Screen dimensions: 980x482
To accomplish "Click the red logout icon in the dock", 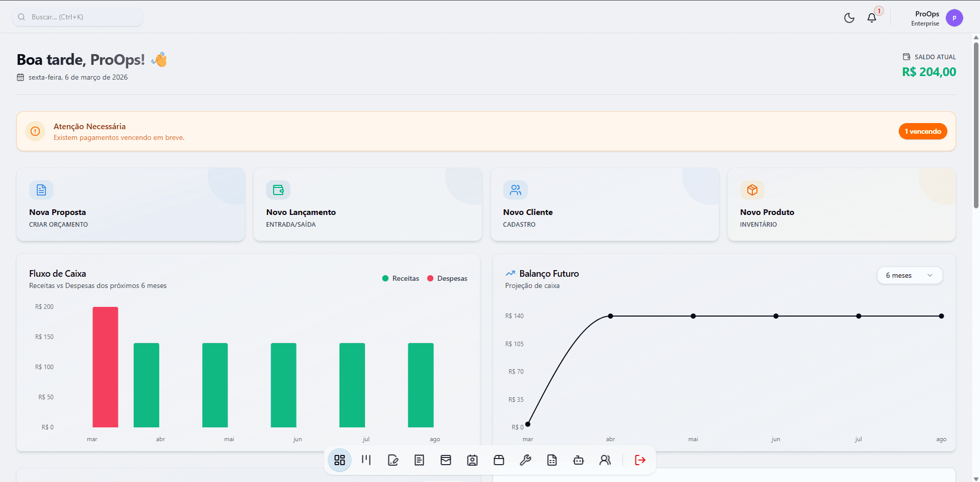I will [640, 460].
